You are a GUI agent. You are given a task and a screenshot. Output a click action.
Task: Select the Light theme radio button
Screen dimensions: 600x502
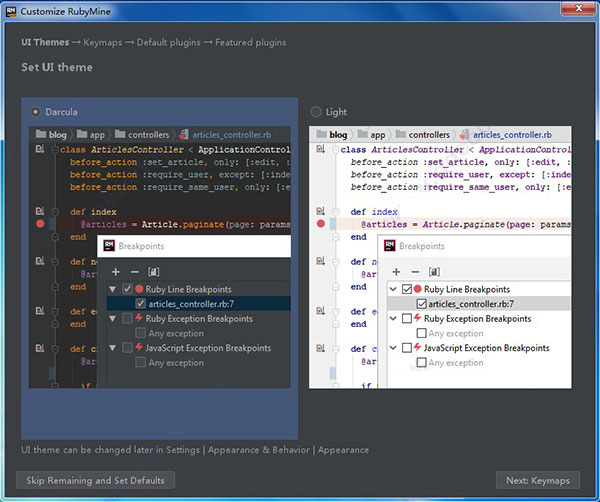coord(316,112)
